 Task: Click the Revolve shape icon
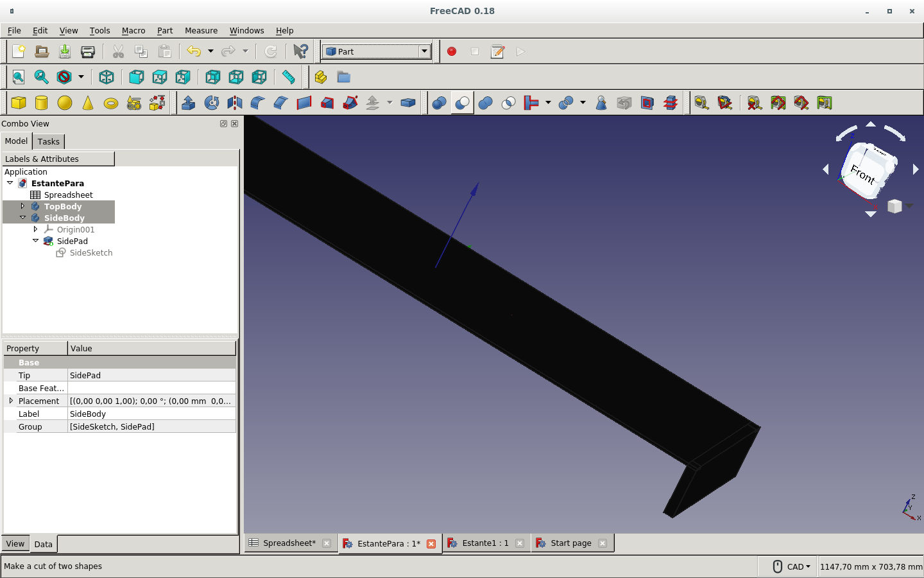click(x=212, y=103)
